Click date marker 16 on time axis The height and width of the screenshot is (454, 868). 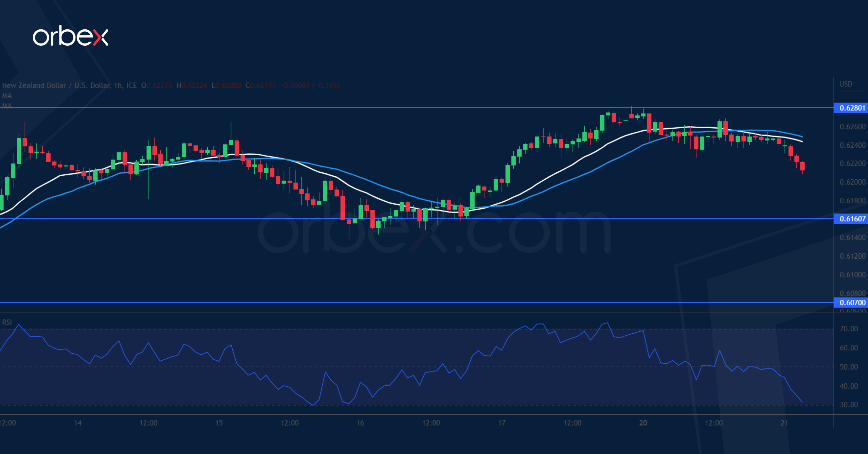point(360,423)
